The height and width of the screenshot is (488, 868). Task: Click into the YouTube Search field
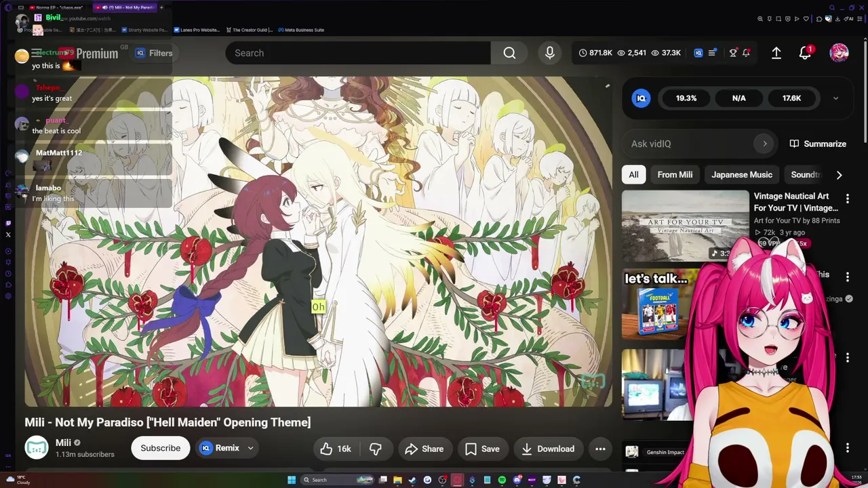point(358,53)
